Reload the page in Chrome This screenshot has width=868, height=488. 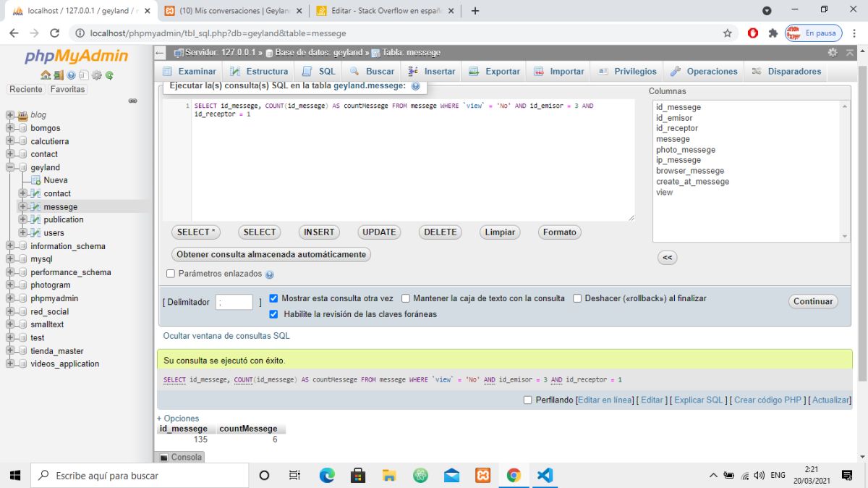click(54, 33)
